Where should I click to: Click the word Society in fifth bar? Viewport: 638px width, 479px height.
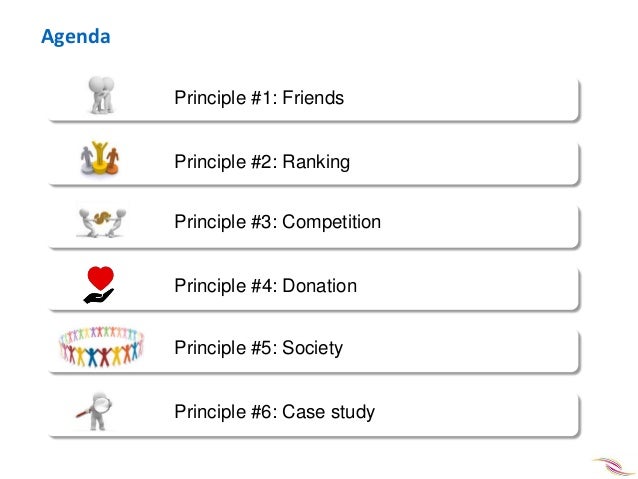click(312, 348)
